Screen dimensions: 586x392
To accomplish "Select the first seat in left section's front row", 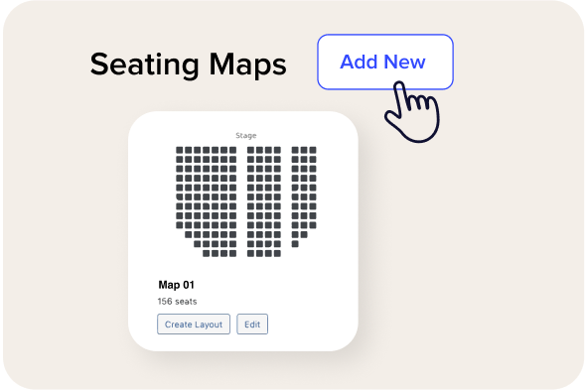I will click(x=180, y=150).
